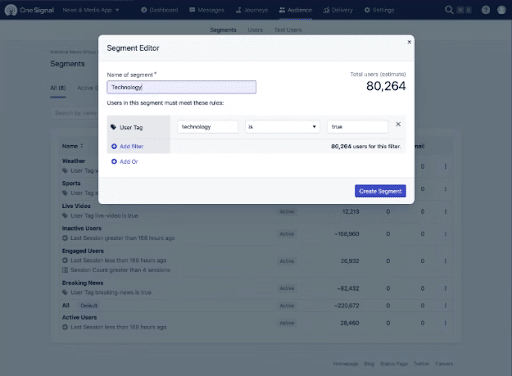Click the technology tag key field

pyautogui.click(x=208, y=127)
